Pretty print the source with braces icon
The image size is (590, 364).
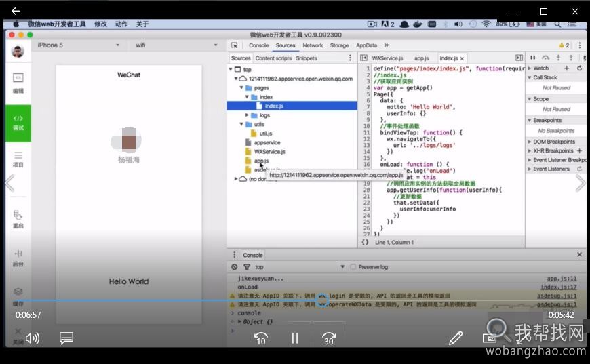coord(365,242)
